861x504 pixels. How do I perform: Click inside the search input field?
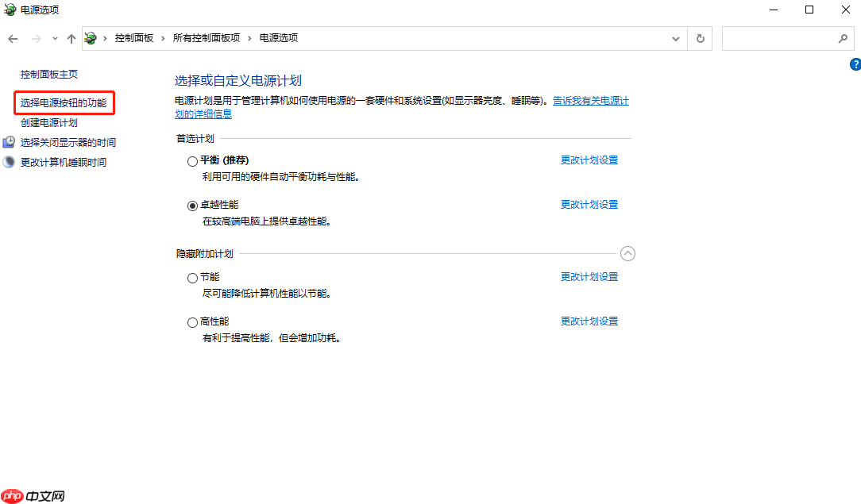click(778, 37)
